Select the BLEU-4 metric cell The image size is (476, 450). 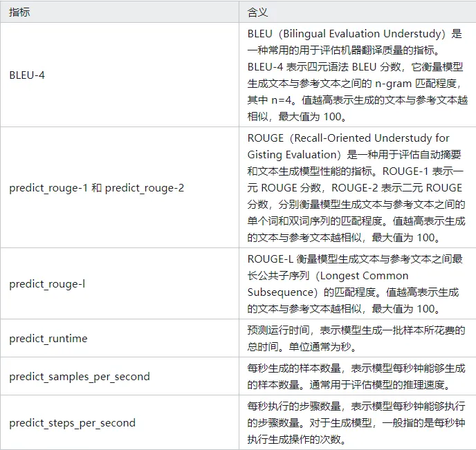pyautogui.click(x=120, y=75)
